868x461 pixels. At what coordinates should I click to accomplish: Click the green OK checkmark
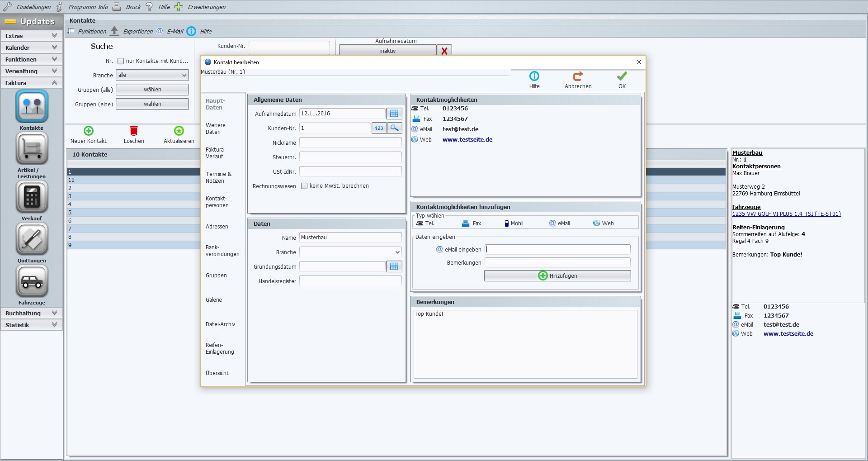(x=622, y=76)
